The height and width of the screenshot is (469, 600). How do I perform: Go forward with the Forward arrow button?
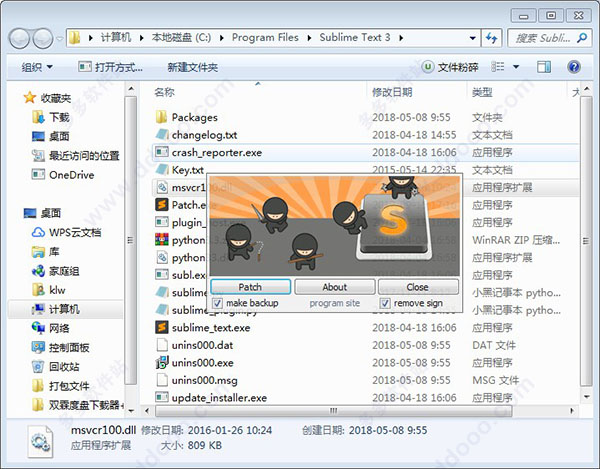42,38
